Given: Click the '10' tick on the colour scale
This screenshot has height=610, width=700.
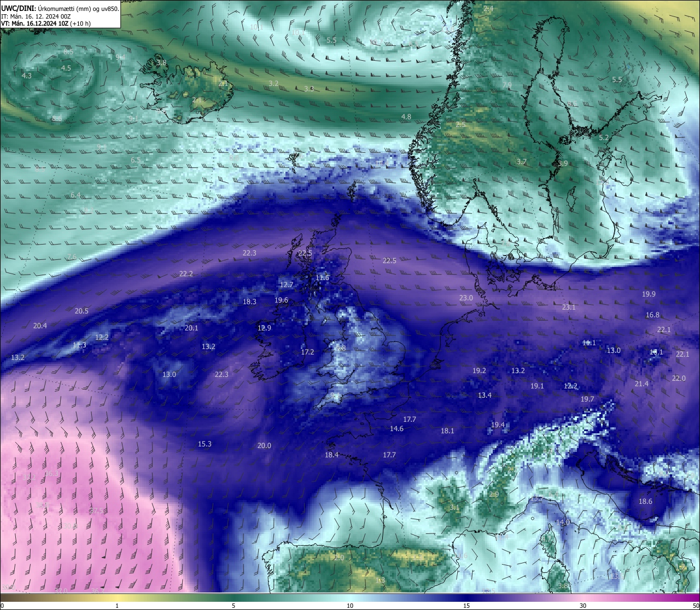Looking at the screenshot, I should pos(350,606).
